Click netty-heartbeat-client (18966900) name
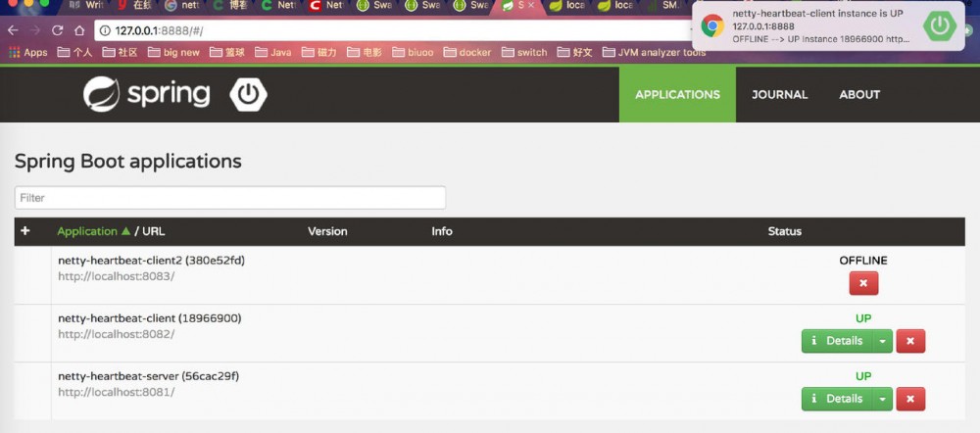Screen dimensions: 980x433 pyautogui.click(x=149, y=318)
